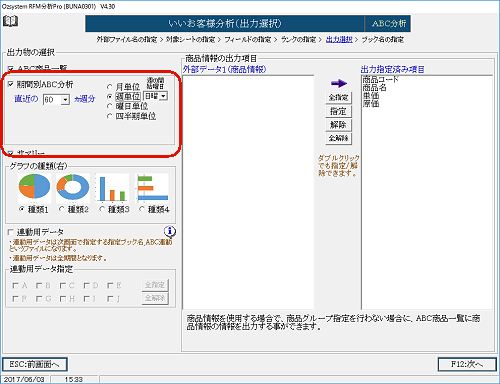Screen dimensions: 500x384
Task: Toggle the disabled checkbox F
Action: click(15, 299)
